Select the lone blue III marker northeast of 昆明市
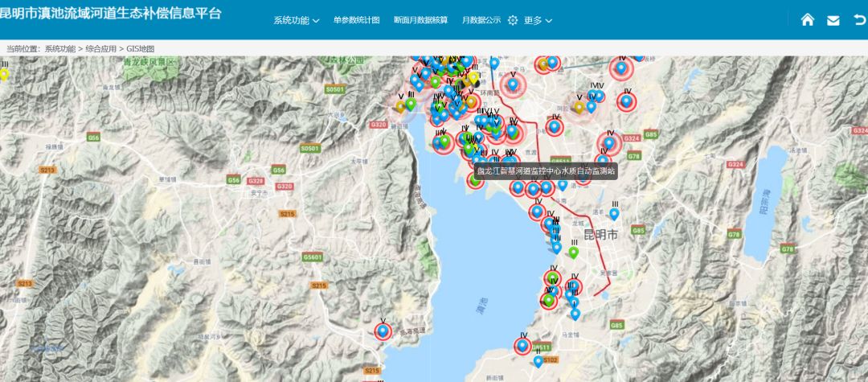This screenshot has width=868, height=382. 614,214
